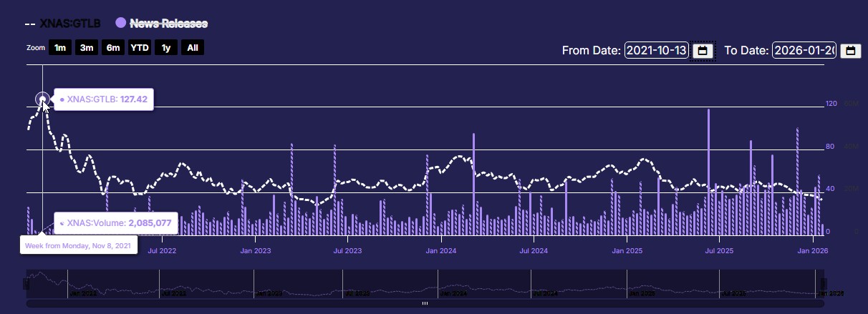Image resolution: width=868 pixels, height=314 pixels.
Task: Click the Week from Monday, Nov 8, 2021 label
Action: pos(78,245)
